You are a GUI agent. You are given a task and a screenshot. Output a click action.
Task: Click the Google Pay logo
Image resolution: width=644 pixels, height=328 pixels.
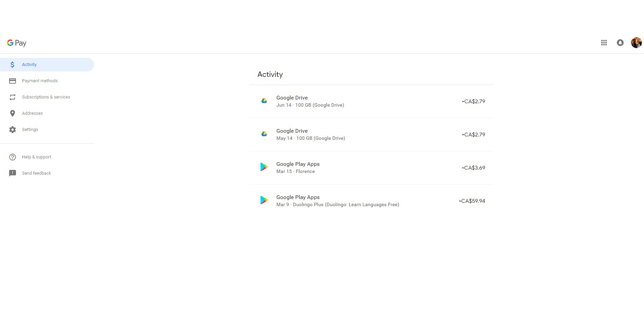pyautogui.click(x=16, y=43)
